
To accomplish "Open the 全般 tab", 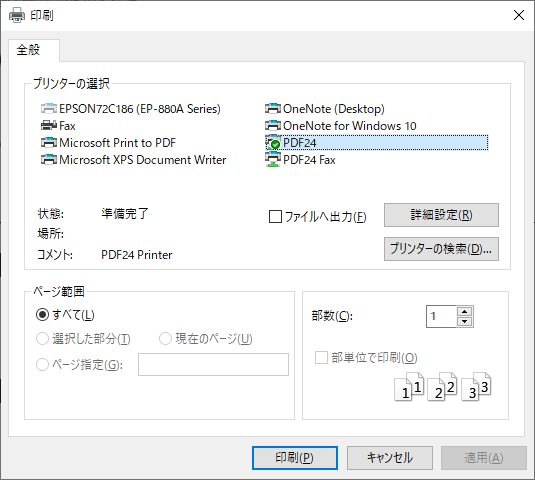I will [28, 50].
